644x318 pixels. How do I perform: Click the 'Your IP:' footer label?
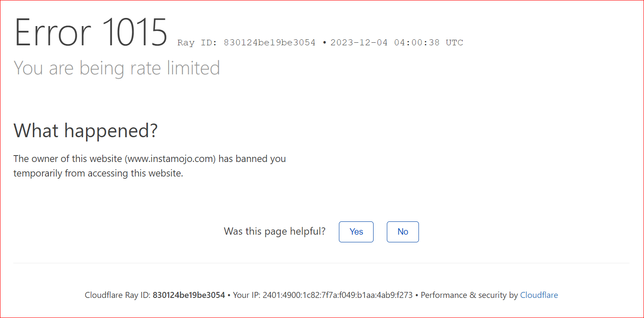[247, 295]
